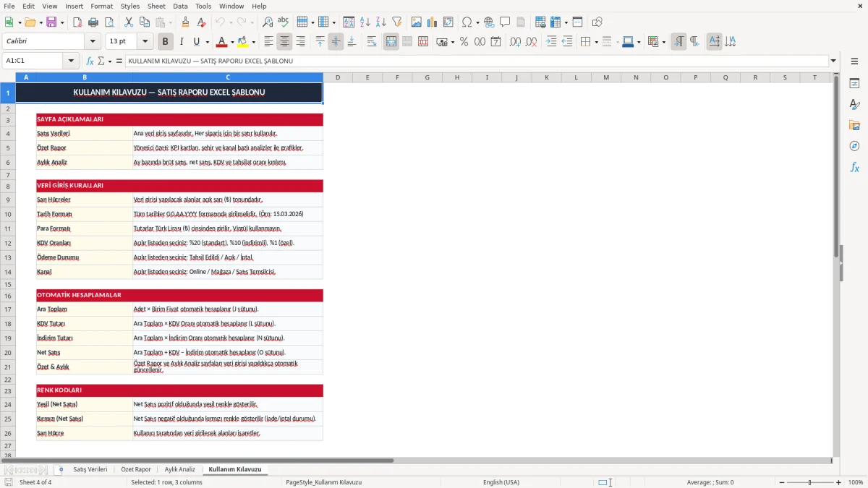Screen dimensions: 868x488
Task: Zoom in with the status bar plus button
Action: [x=839, y=482]
